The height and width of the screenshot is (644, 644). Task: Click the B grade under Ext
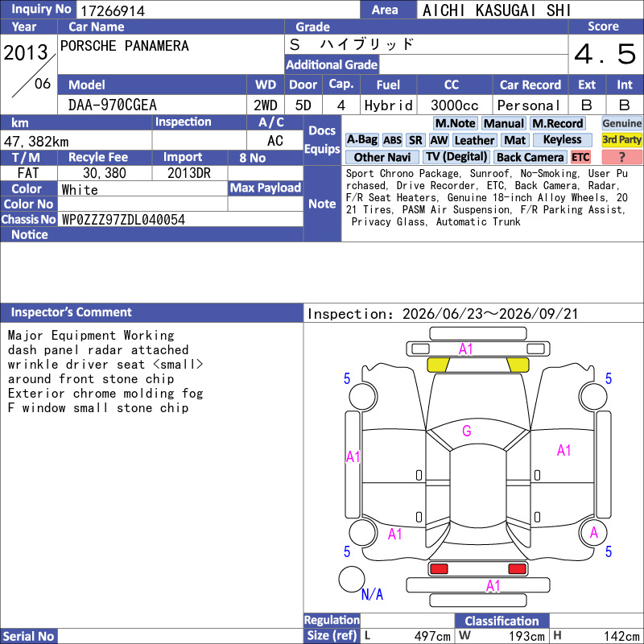[x=587, y=105]
